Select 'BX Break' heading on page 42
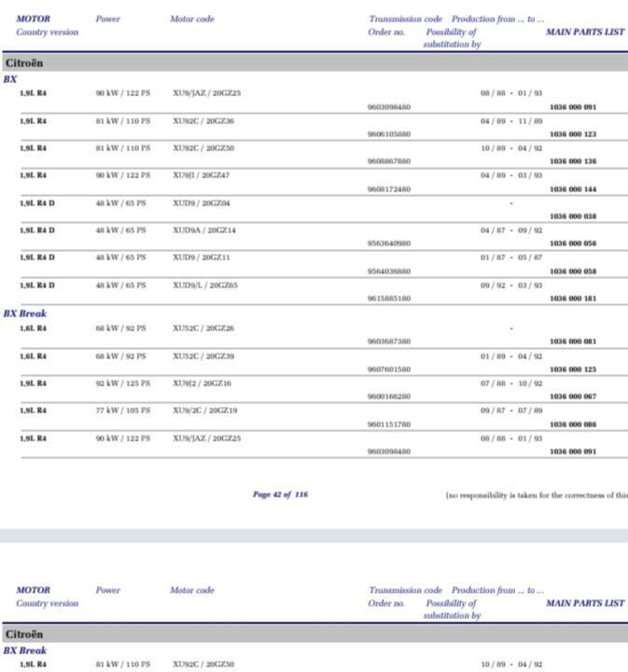The width and height of the screenshot is (628, 672). (25, 314)
